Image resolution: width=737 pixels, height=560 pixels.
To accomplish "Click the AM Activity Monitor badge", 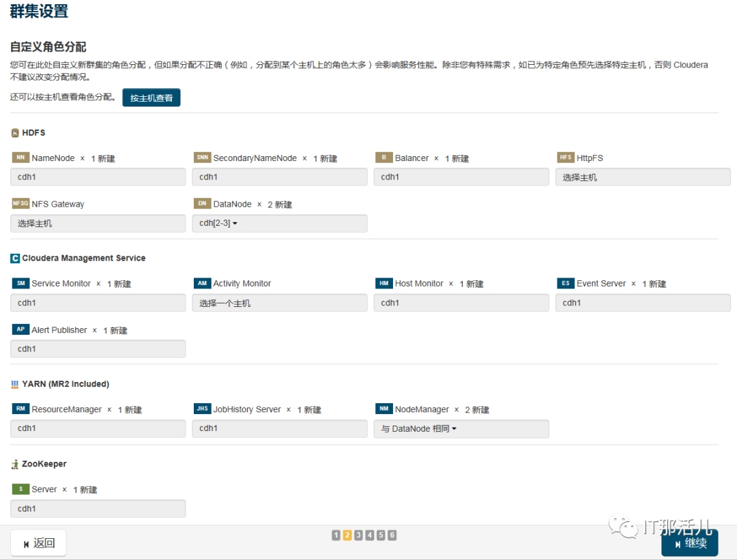I will point(203,283).
